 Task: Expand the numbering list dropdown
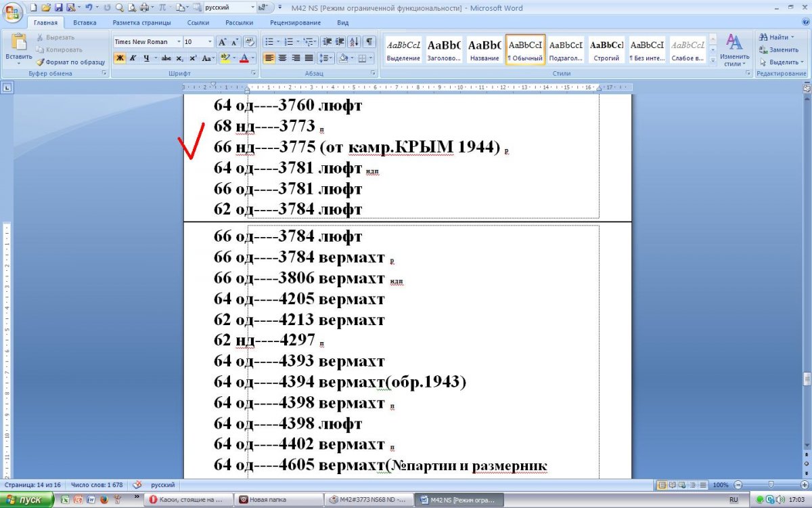click(x=297, y=41)
